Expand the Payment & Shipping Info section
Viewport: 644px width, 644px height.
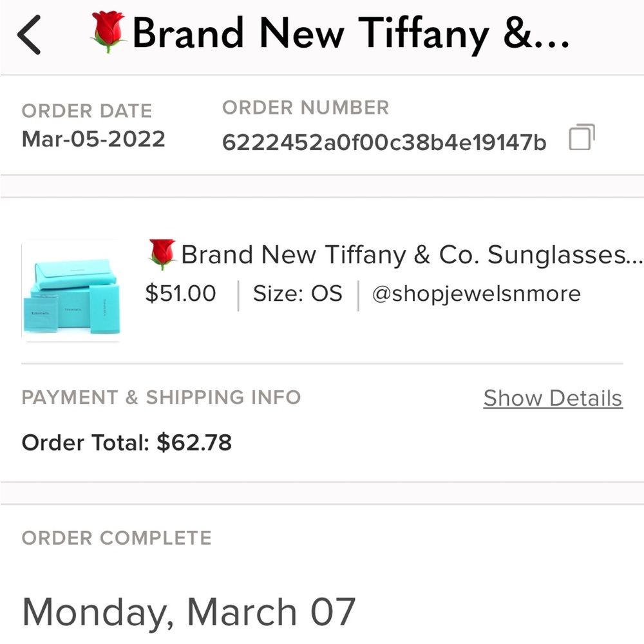160,397
